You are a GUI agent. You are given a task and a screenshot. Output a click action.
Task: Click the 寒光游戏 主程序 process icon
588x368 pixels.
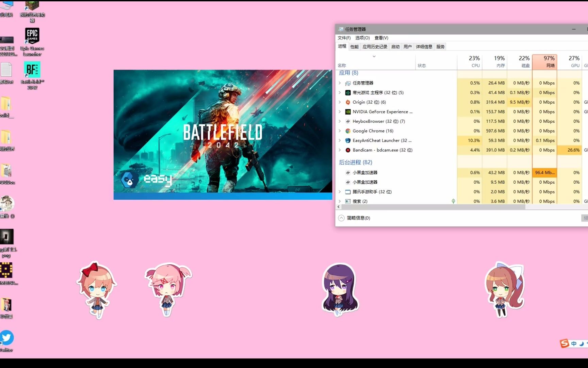pos(348,93)
